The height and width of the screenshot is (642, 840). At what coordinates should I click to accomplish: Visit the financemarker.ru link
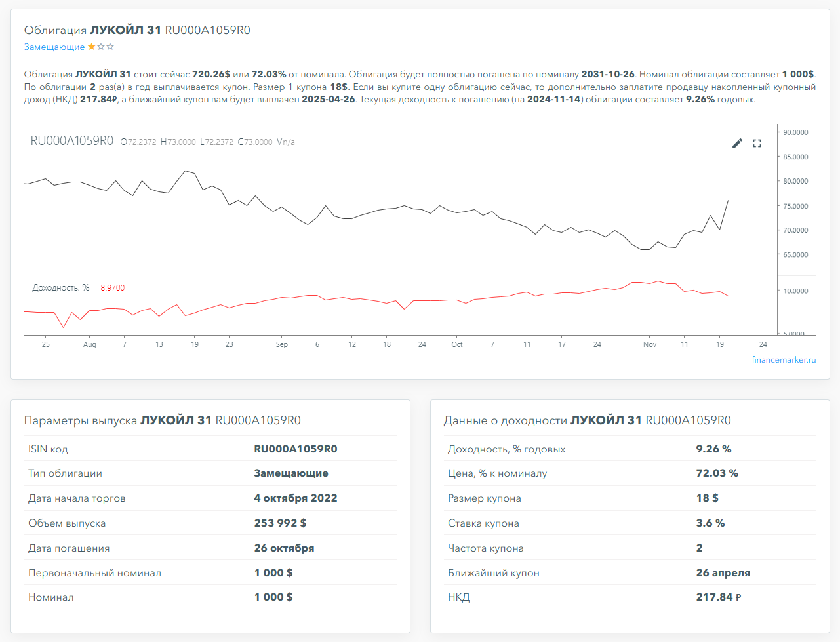coord(784,360)
